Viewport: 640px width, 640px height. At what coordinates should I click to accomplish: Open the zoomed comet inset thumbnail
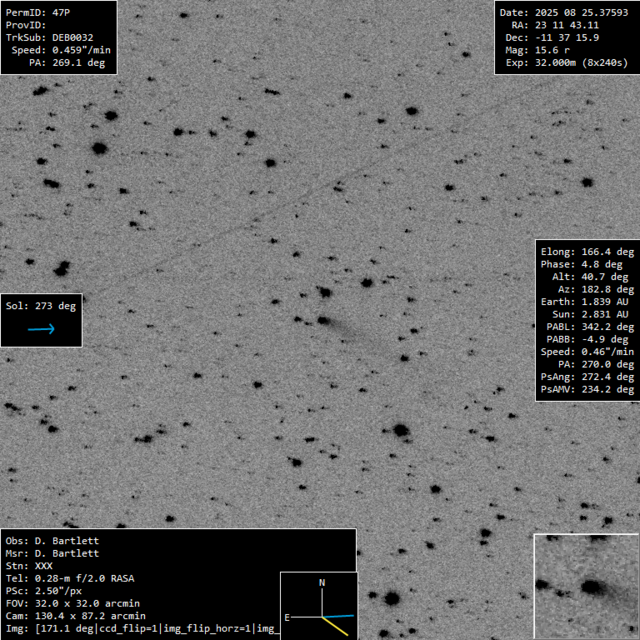pyautogui.click(x=586, y=586)
